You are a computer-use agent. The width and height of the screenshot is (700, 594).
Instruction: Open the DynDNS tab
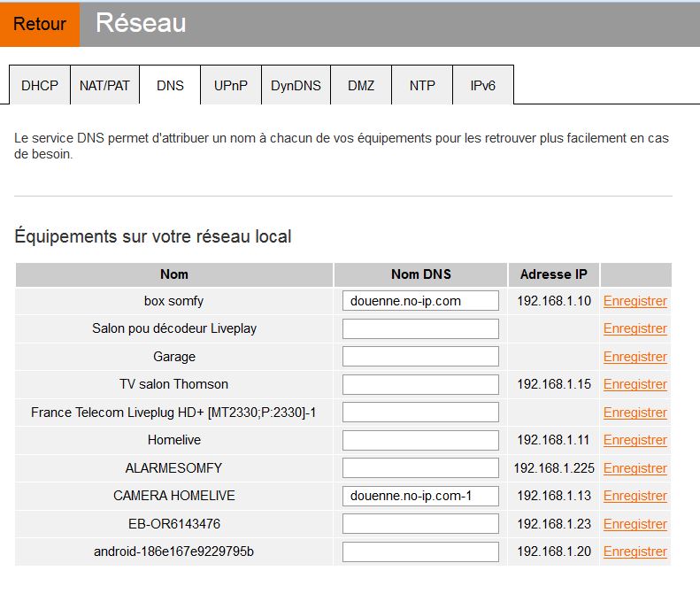(x=296, y=85)
